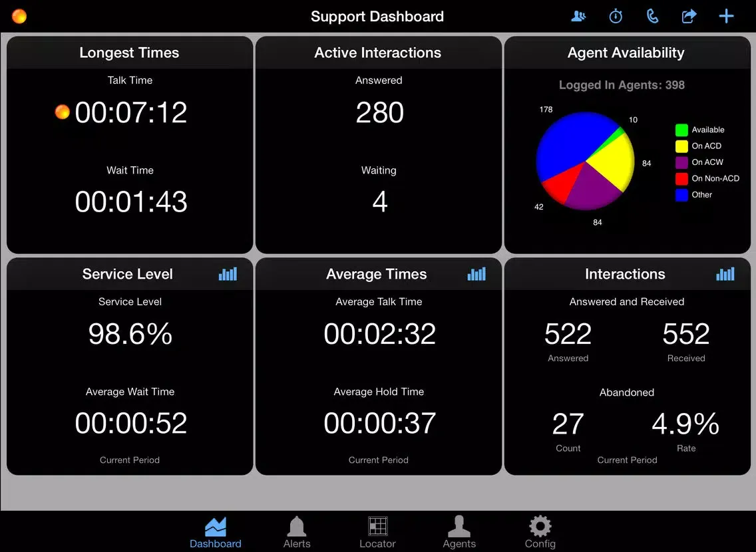Click the abandoned rate 4.9%

point(685,424)
